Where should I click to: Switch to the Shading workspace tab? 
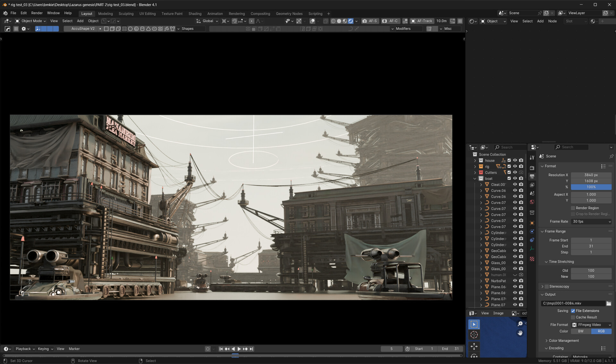pyautogui.click(x=195, y=14)
